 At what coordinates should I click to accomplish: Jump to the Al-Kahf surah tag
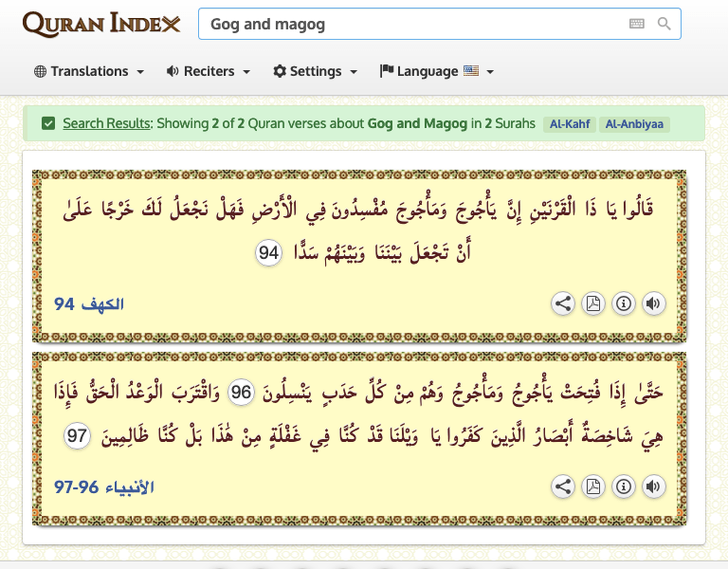(570, 124)
